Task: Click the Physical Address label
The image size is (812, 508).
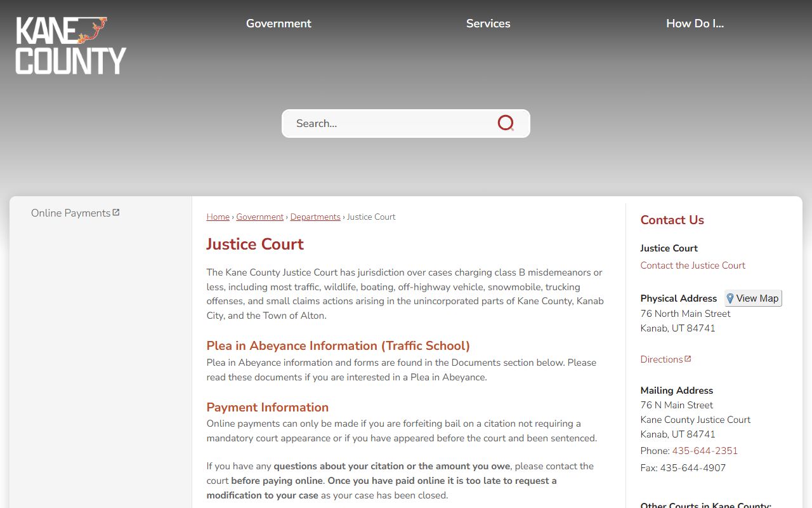Action: (x=678, y=298)
